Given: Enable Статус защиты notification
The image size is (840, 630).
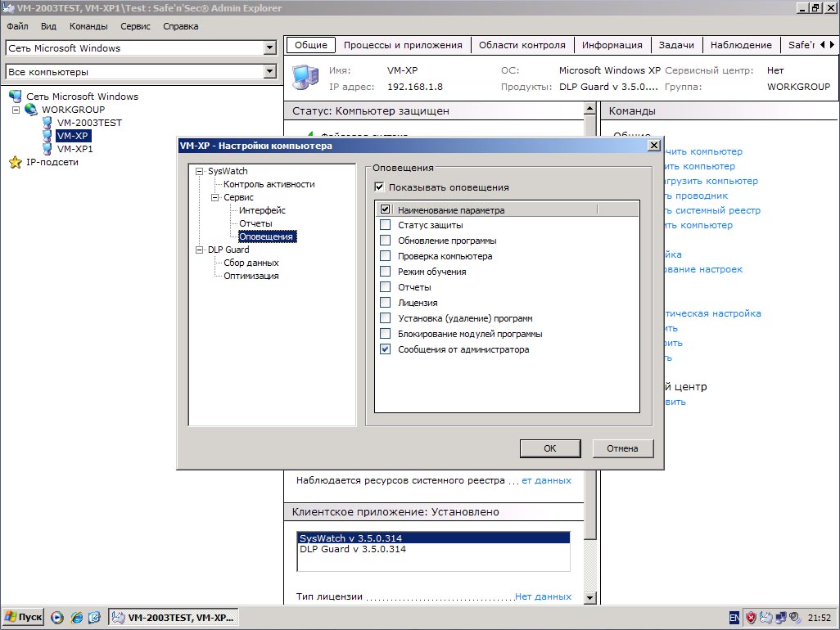Looking at the screenshot, I should 385,224.
